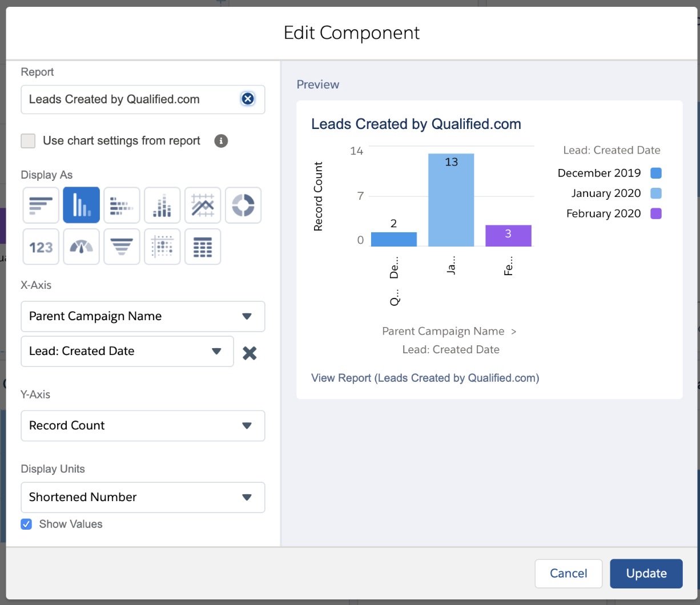Click the February 2020 legend color swatch
700x605 pixels.
point(656,213)
